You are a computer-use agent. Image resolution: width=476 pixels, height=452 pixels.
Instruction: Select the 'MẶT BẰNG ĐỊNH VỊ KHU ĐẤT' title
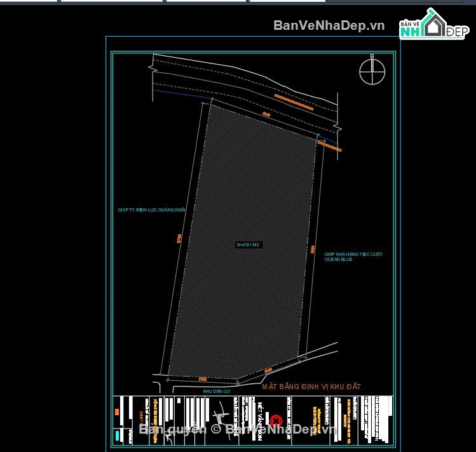click(311, 387)
